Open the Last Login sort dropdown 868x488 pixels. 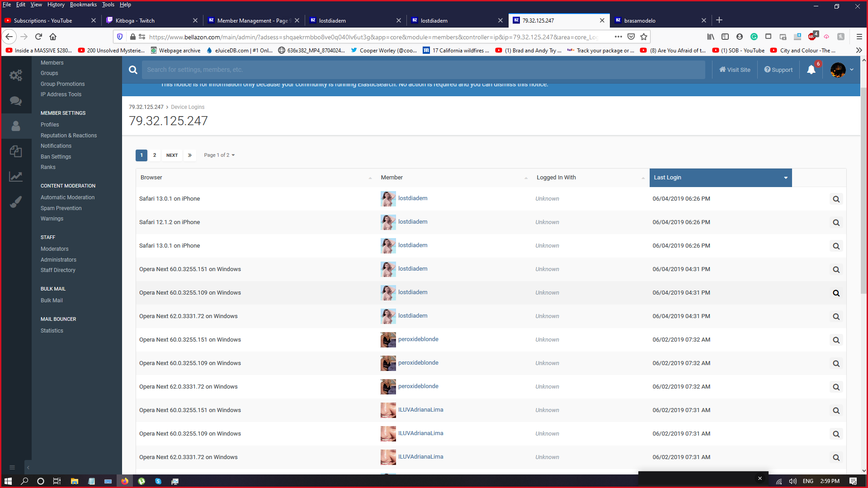(x=785, y=178)
